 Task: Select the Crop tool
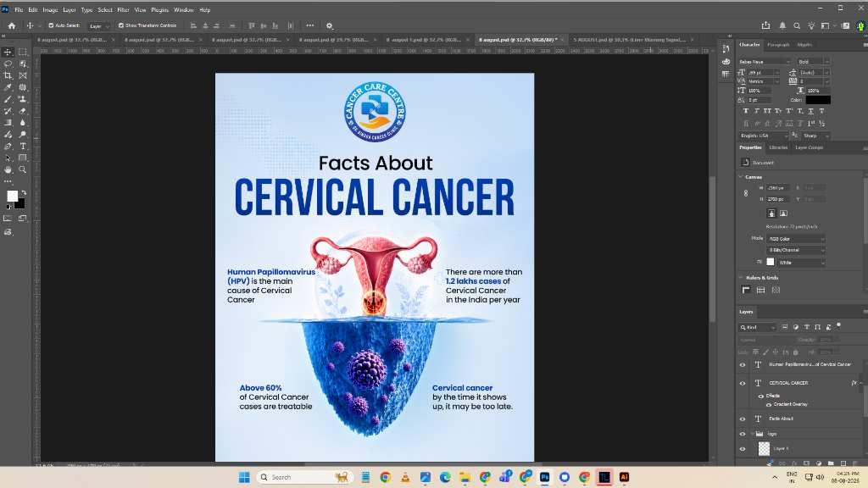tap(8, 75)
